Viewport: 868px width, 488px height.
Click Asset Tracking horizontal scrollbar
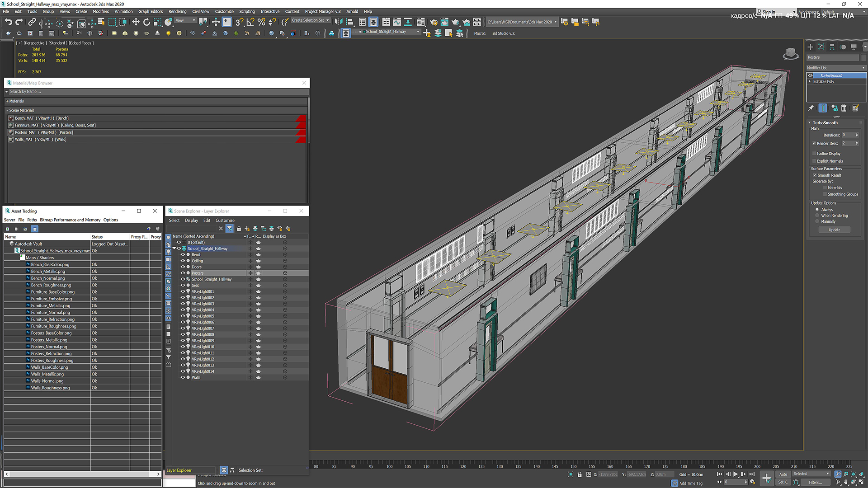pos(82,474)
